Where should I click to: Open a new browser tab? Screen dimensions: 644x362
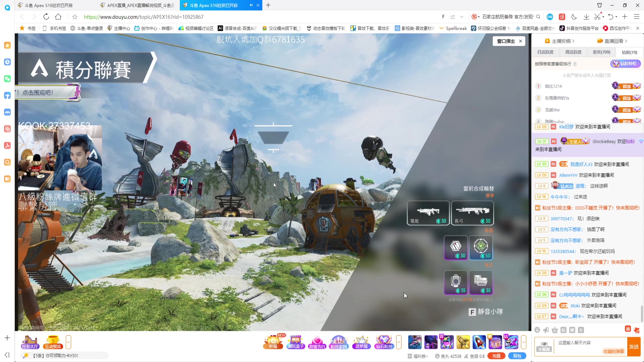coord(268,5)
